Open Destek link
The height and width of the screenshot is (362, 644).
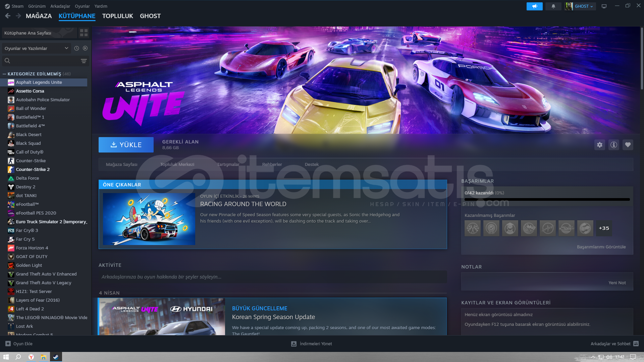click(x=312, y=164)
